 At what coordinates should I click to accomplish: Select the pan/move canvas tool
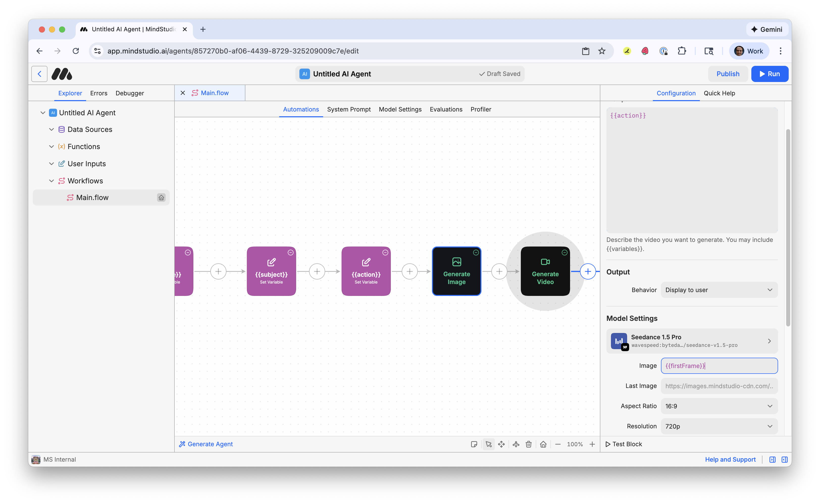click(501, 444)
